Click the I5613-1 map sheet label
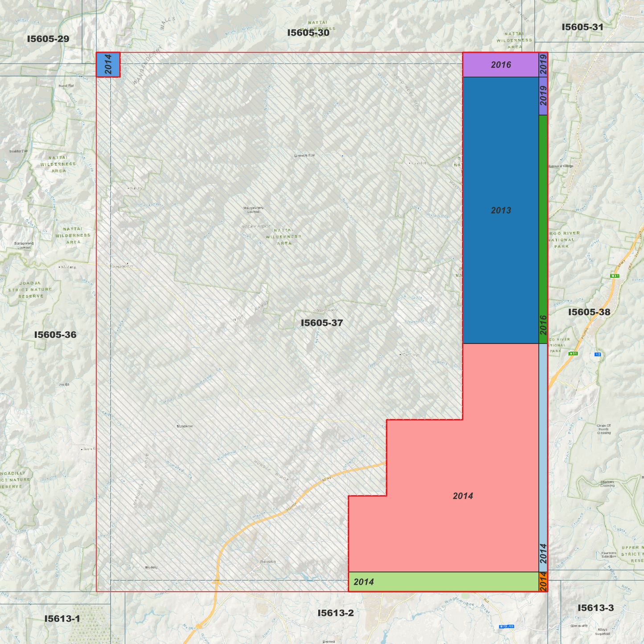 tap(62, 619)
